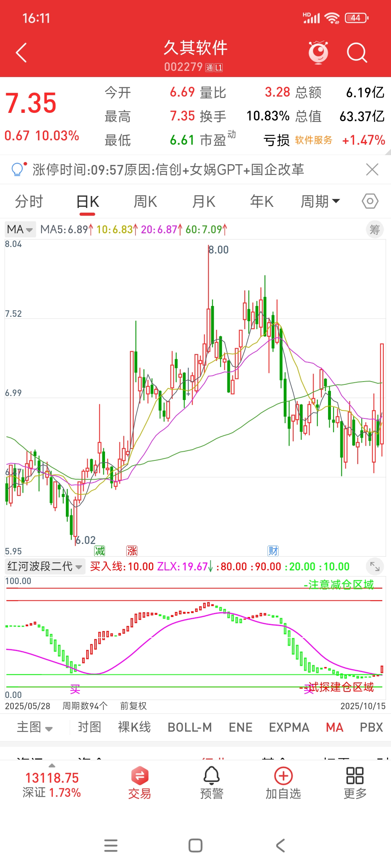Image resolution: width=391 pixels, height=868 pixels.
Task: Tap 周期数94个 label
Action: coord(85,706)
